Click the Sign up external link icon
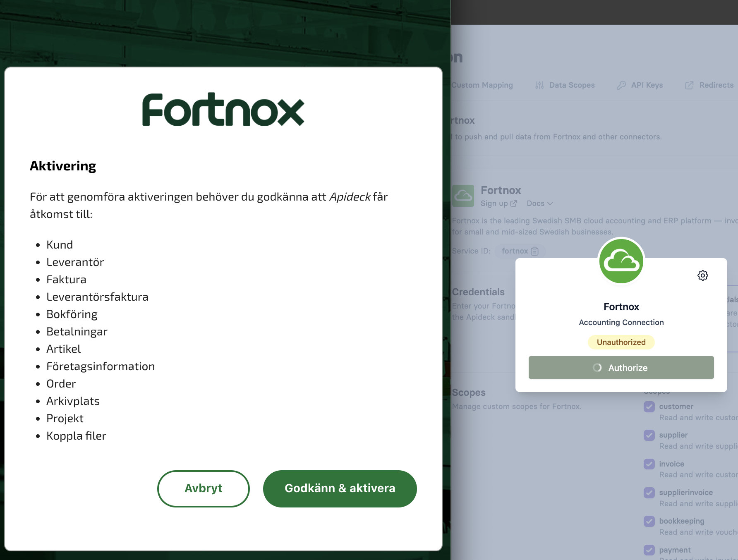Screen dimensions: 738x560 (514, 203)
